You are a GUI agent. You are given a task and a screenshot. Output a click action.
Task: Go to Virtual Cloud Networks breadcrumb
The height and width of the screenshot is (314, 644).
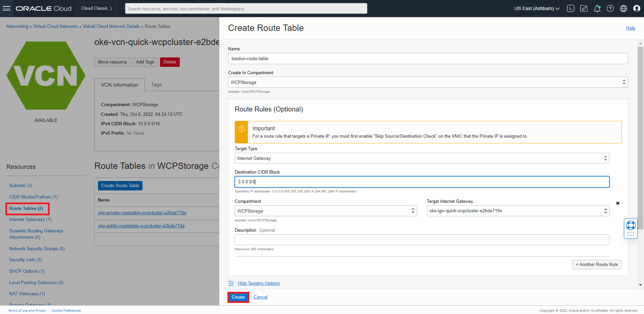pos(55,26)
